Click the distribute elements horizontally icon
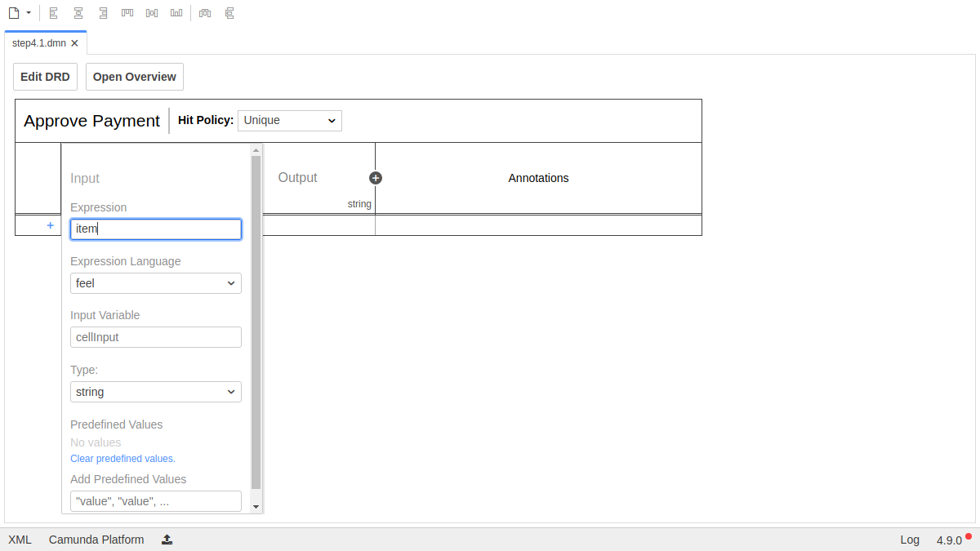Image resolution: width=980 pixels, height=551 pixels. [205, 13]
